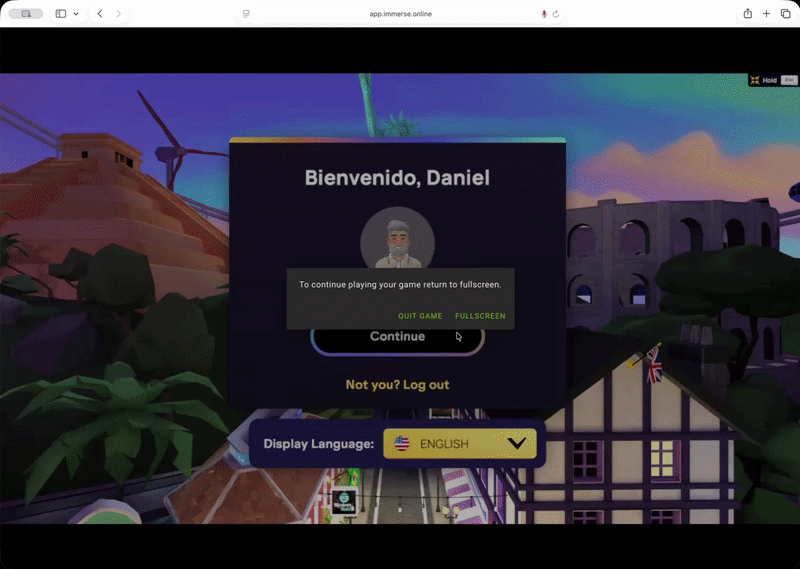800x569 pixels.
Task: Click the Hold Esc indicator
Action: click(x=773, y=80)
